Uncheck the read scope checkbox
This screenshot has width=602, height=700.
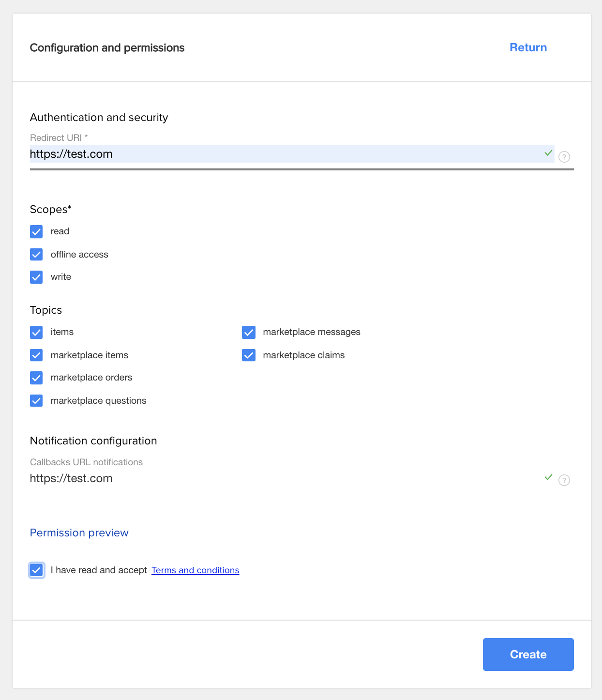[x=36, y=231]
